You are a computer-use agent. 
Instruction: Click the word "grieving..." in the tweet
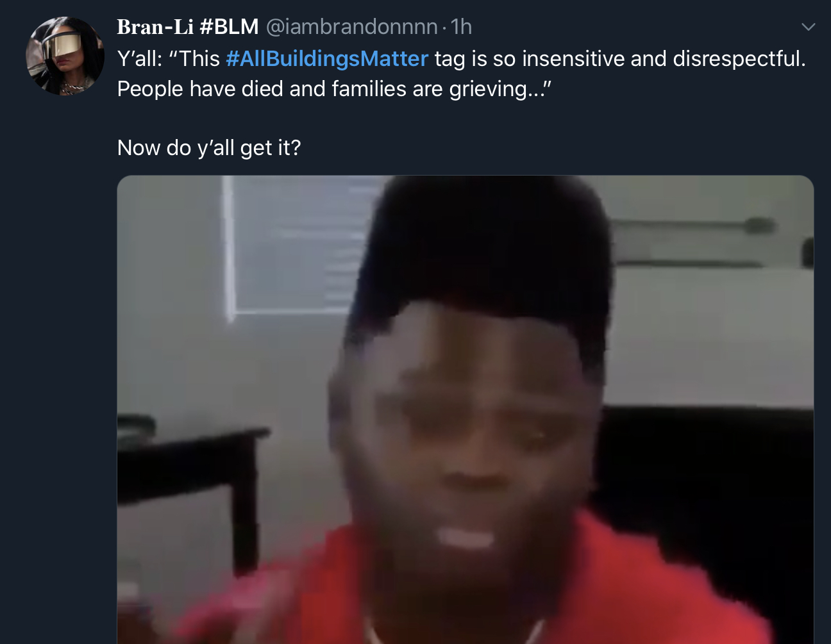point(499,89)
